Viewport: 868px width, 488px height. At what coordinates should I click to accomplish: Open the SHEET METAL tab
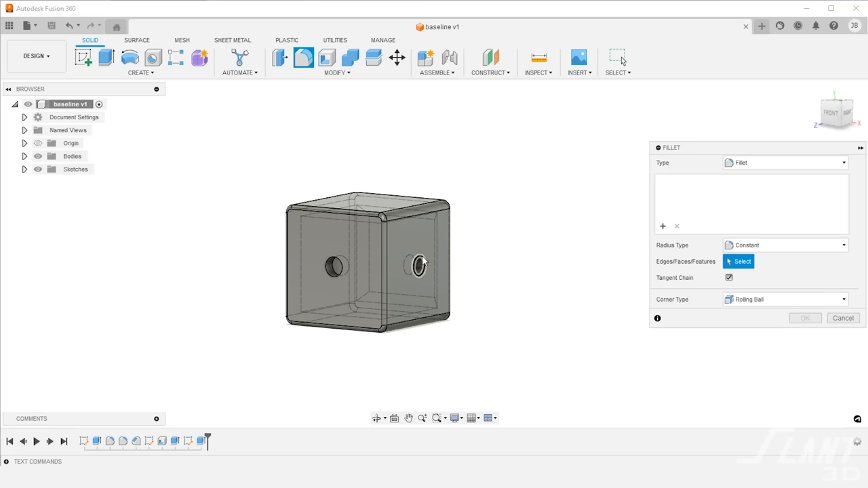click(x=233, y=40)
